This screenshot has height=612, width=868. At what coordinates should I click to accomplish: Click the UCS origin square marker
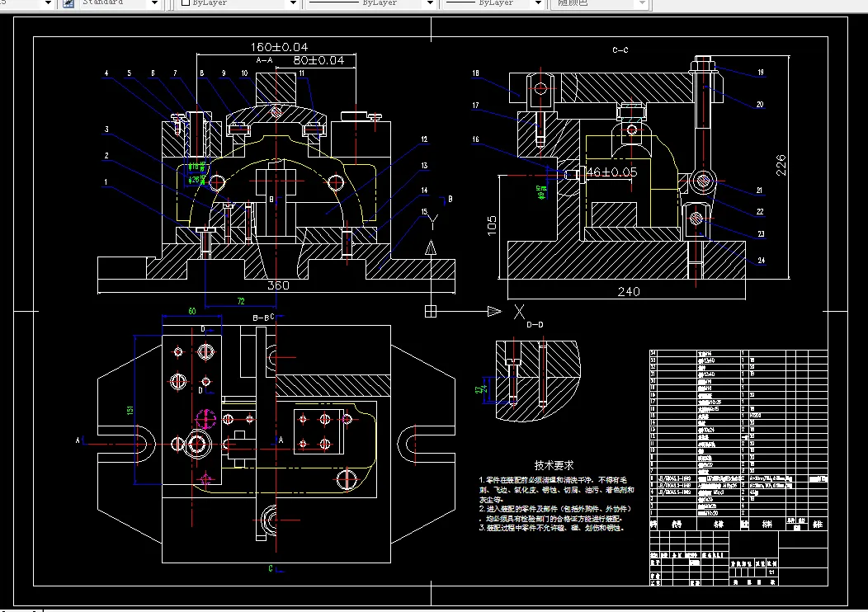click(x=431, y=312)
